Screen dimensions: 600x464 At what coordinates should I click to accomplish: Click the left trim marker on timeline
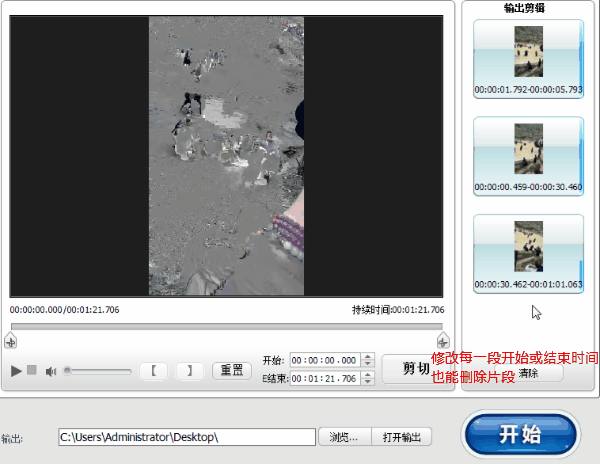point(10,340)
